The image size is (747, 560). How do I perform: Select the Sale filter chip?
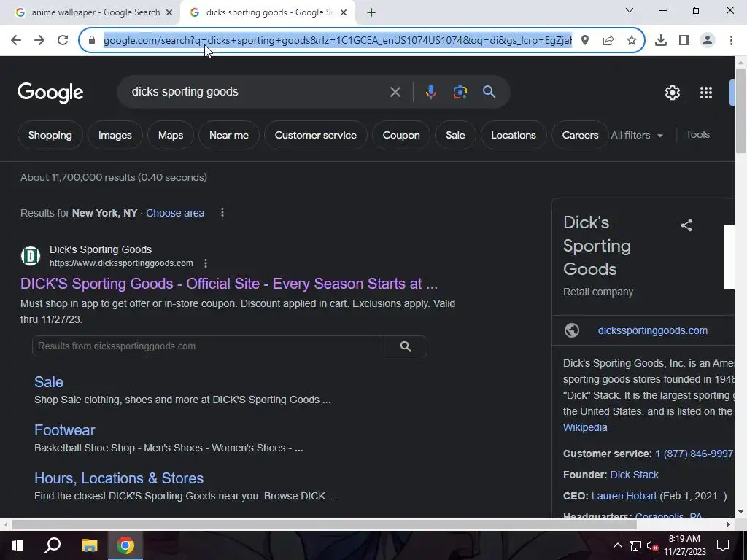click(455, 135)
